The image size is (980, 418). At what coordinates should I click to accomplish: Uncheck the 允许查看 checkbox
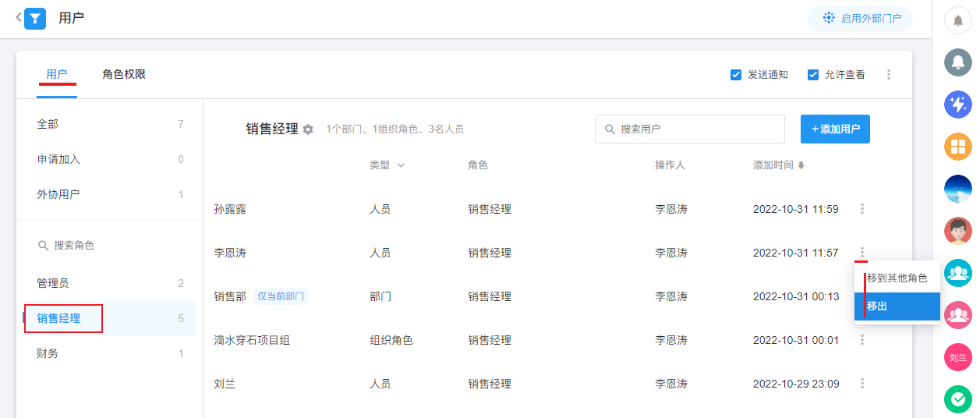pyautogui.click(x=813, y=75)
